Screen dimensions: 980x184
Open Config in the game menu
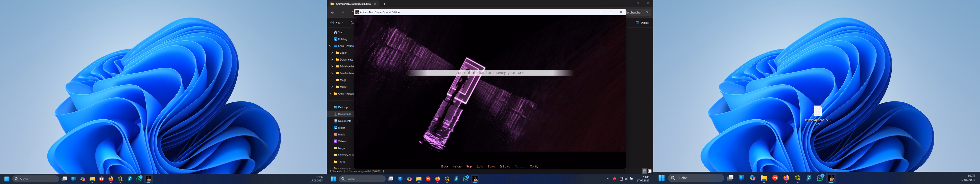[534, 166]
